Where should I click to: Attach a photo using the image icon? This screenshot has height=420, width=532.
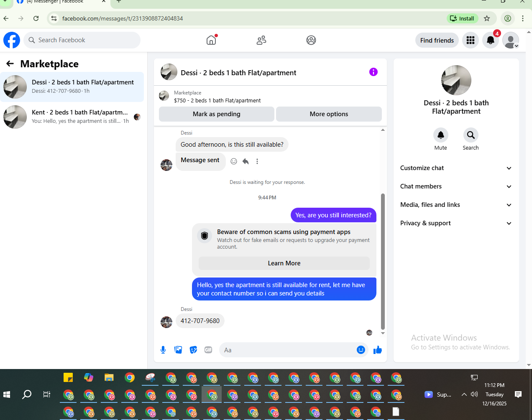click(178, 350)
